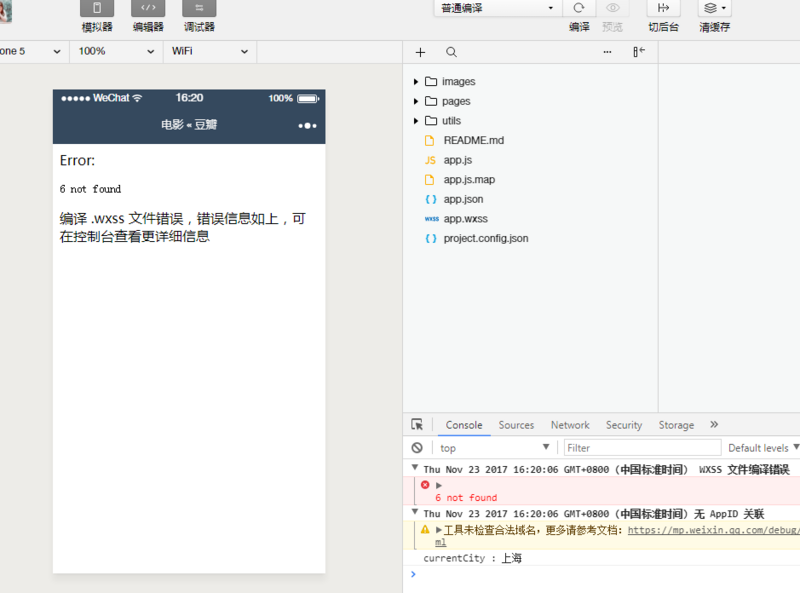
Task: Open the Default levels dropdown
Action: (763, 448)
